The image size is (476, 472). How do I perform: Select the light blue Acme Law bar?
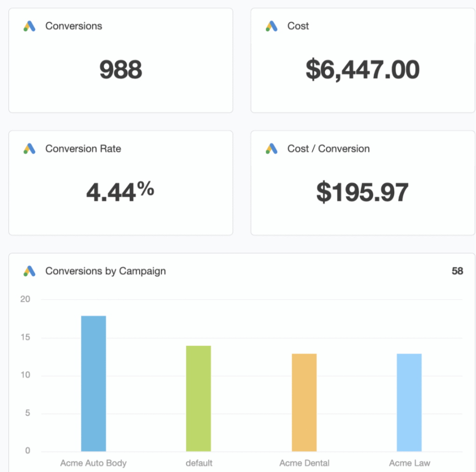[409, 402]
